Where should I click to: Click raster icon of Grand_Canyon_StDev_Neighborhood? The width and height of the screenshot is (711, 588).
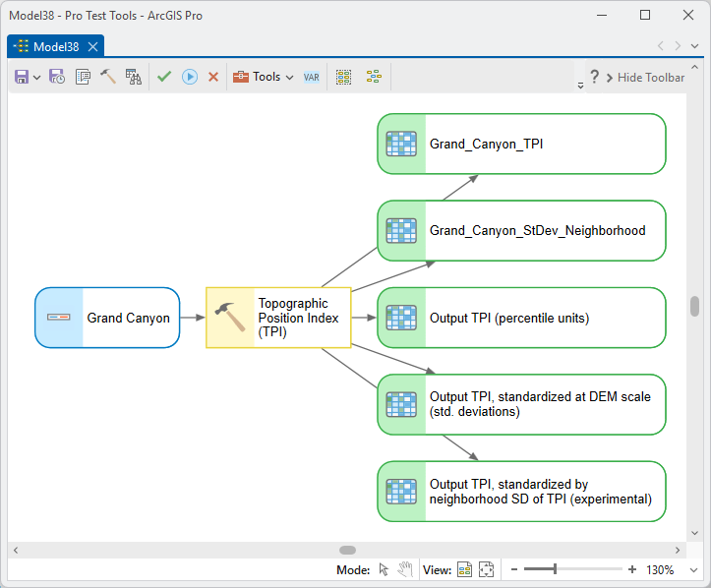point(401,231)
